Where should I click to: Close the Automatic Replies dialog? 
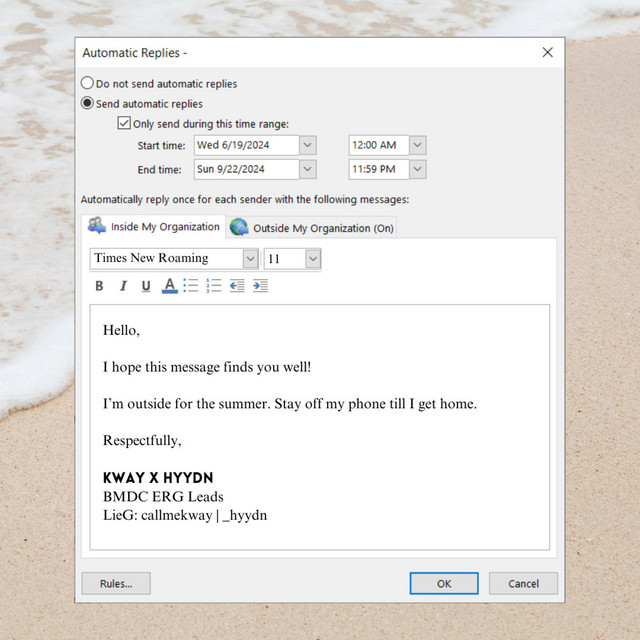coord(547,52)
